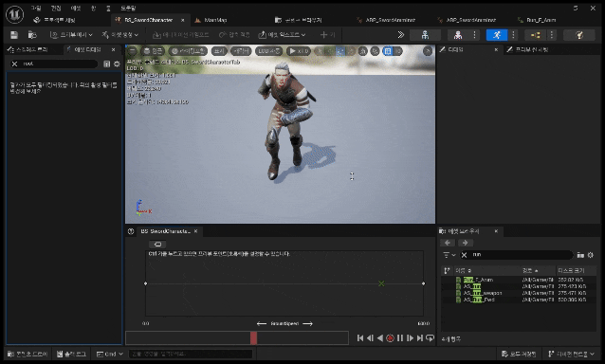The image size is (605, 364).
Task: Open asset browser filter dropdown
Action: tap(449, 255)
